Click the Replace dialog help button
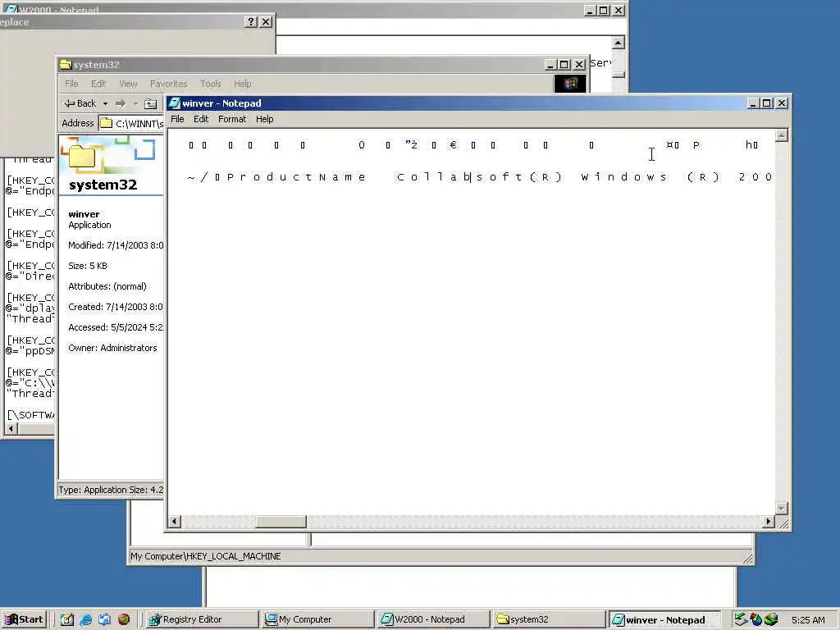This screenshot has width=840, height=630. [251, 21]
